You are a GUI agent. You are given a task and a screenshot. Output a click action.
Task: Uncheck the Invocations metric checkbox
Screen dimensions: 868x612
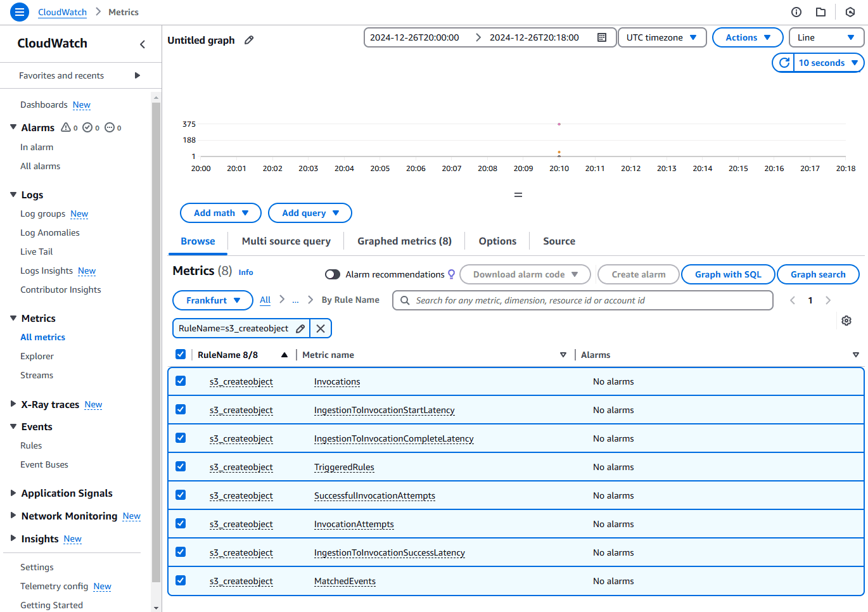click(181, 381)
